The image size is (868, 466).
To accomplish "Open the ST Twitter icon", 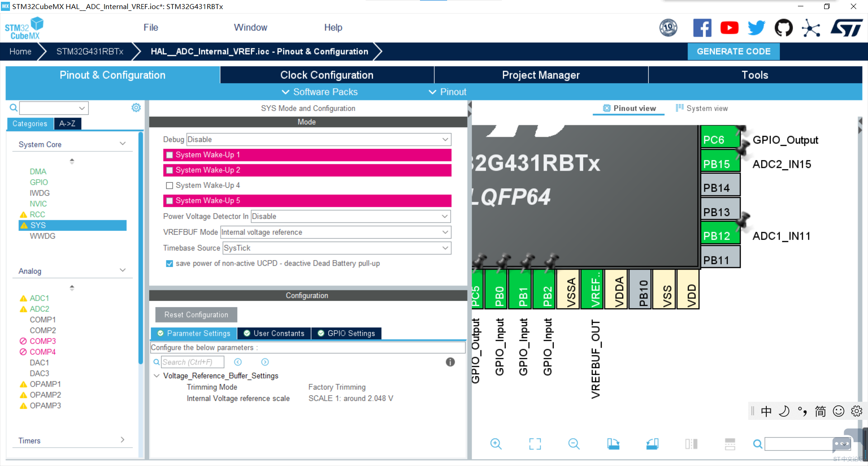I will click(x=756, y=28).
